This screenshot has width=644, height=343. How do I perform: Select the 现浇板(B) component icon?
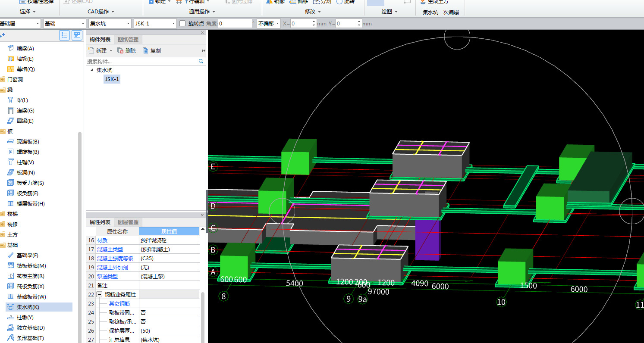point(11,141)
